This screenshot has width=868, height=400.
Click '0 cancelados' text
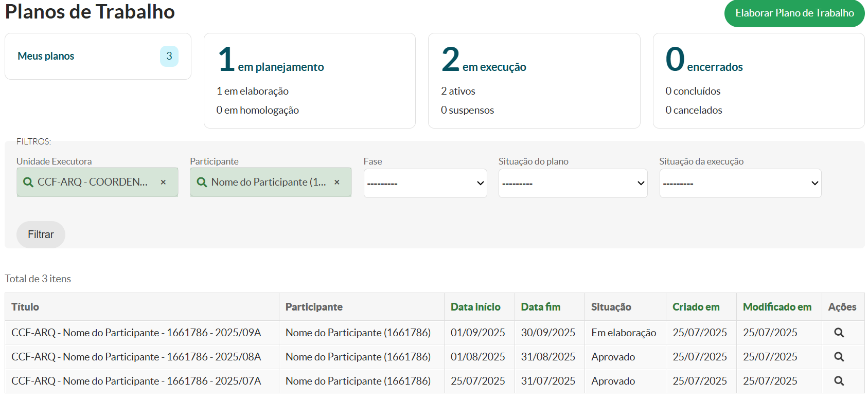pos(694,110)
